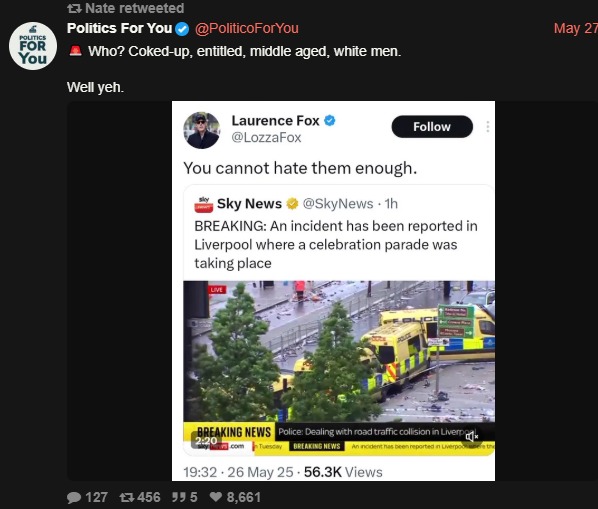Open the three-dot menu beside Follow
598x509 pixels.
point(488,127)
